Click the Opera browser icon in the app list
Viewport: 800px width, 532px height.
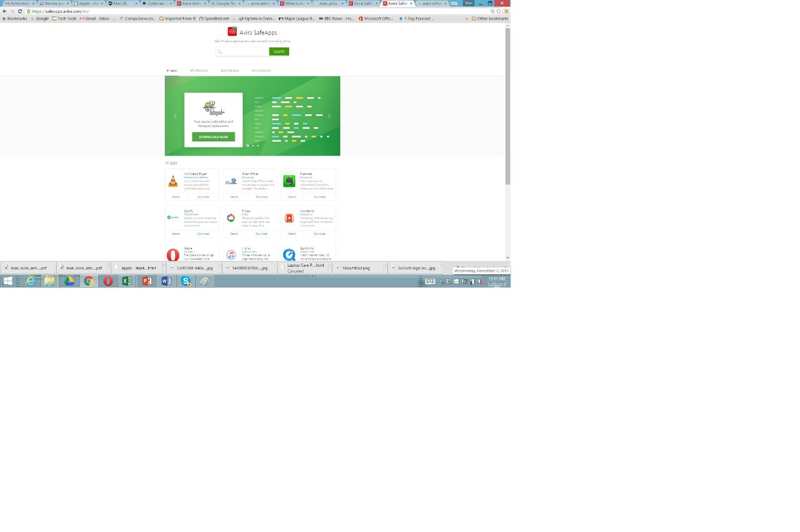point(173,254)
